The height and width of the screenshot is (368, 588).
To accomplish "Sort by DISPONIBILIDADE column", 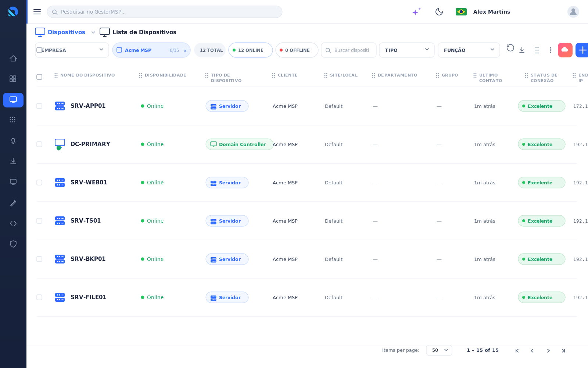I will [165, 75].
